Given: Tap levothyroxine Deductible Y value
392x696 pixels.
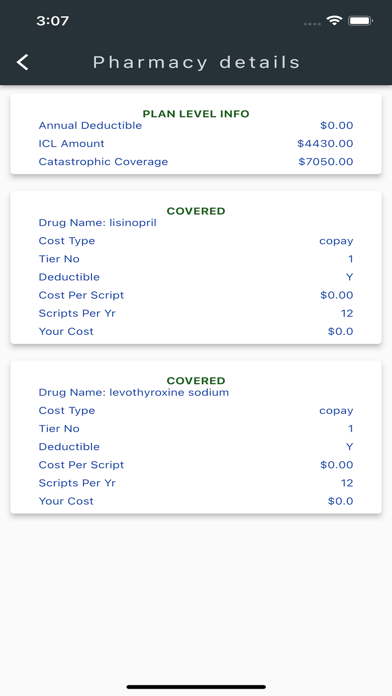Looking at the screenshot, I should tap(349, 447).
